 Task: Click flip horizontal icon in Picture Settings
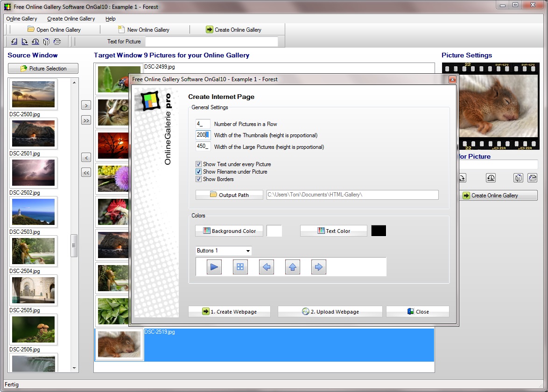point(518,178)
